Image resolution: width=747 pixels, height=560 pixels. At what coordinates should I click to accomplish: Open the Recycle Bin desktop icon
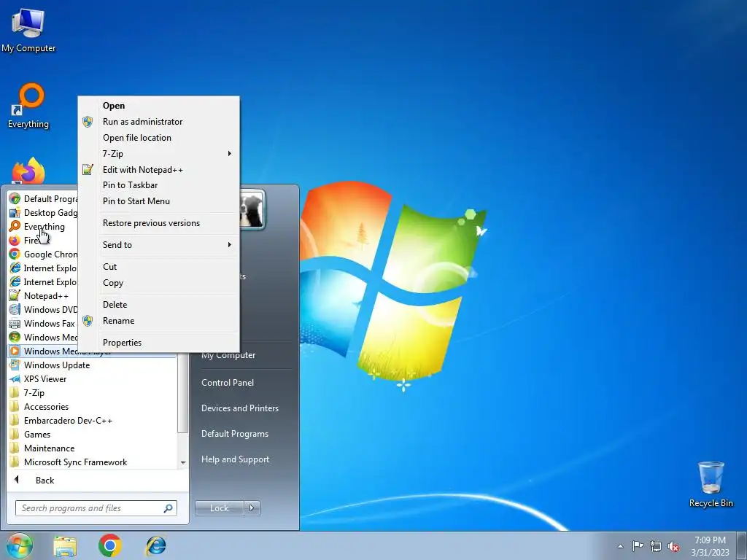(x=711, y=484)
